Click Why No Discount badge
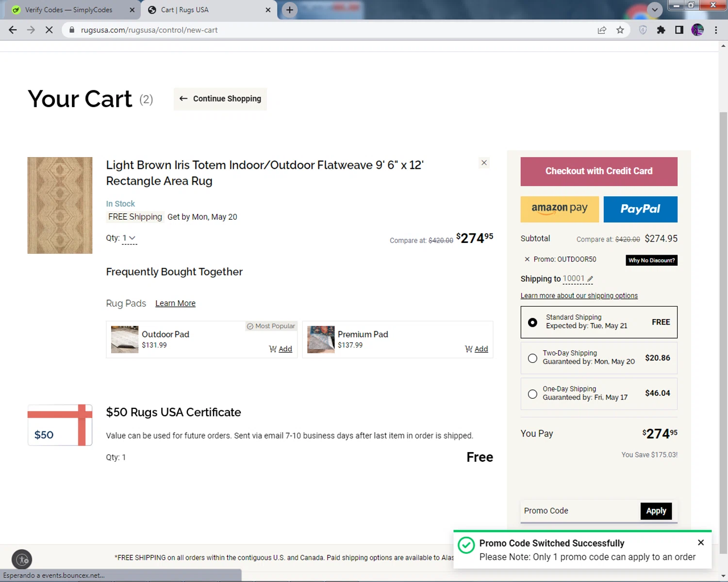The image size is (728, 582). (651, 260)
